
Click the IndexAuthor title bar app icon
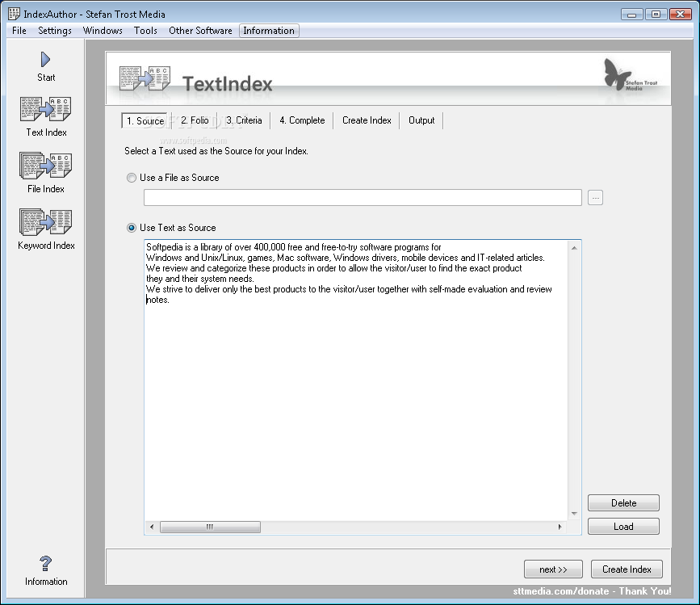pyautogui.click(x=15, y=14)
